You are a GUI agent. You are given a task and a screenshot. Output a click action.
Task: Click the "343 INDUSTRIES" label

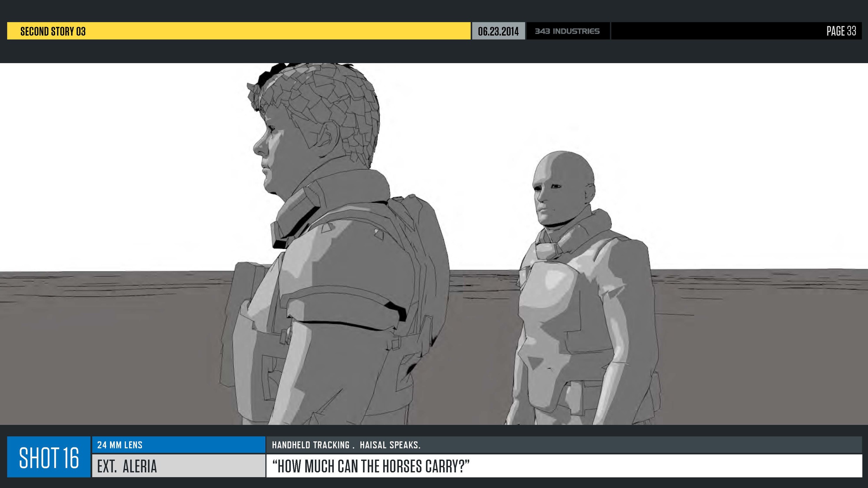[x=567, y=31]
